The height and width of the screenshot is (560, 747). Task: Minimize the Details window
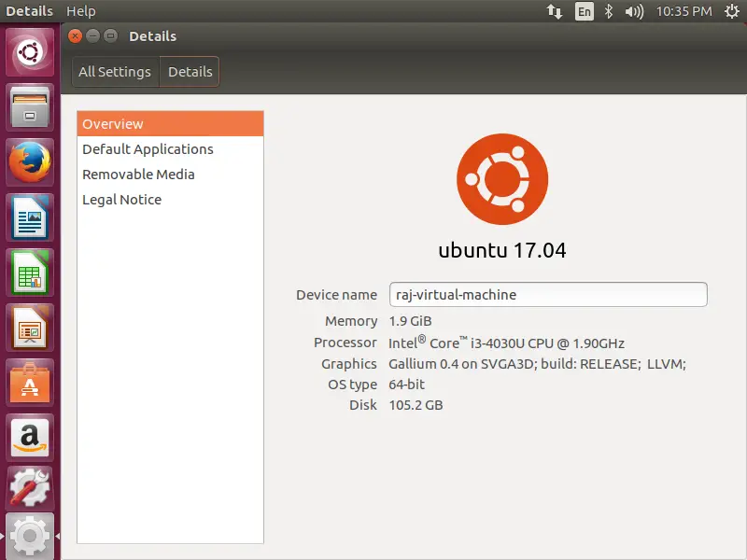[92, 36]
